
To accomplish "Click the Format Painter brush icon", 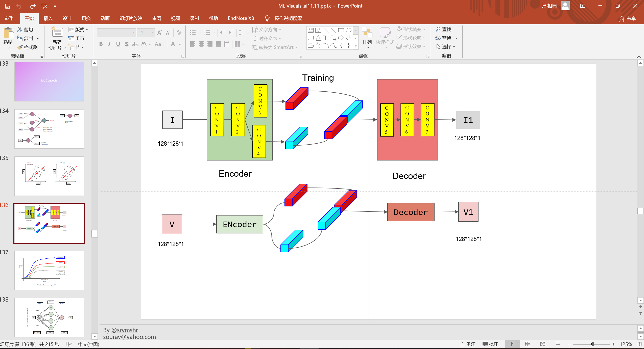I will [20, 47].
